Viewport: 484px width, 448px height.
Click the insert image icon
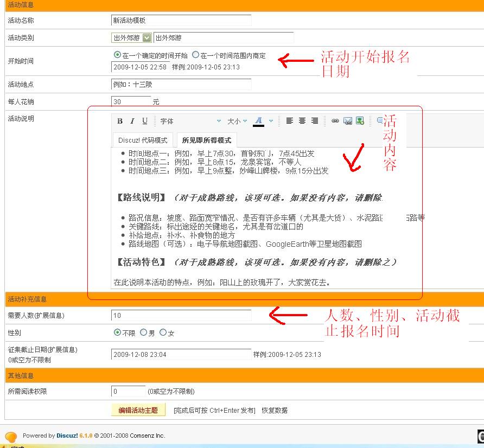point(359,120)
